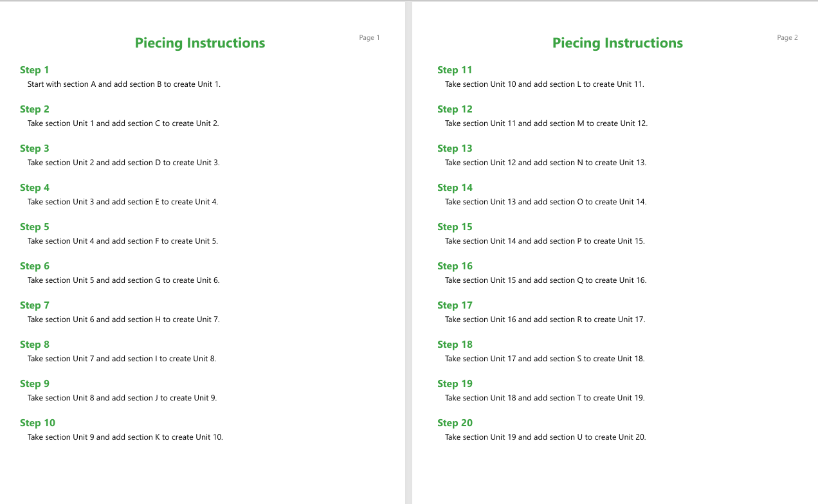The width and height of the screenshot is (818, 504).
Task: Click Piecing Instructions title on page 1
Action: click(200, 43)
